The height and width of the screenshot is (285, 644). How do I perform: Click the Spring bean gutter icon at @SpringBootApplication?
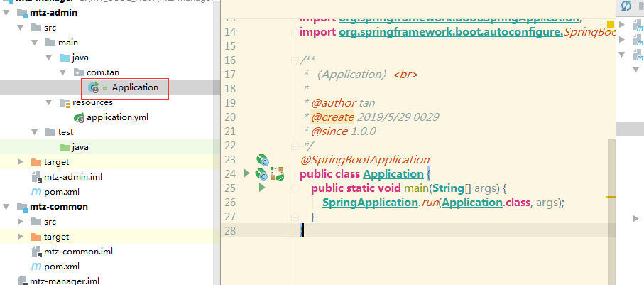pyautogui.click(x=262, y=159)
